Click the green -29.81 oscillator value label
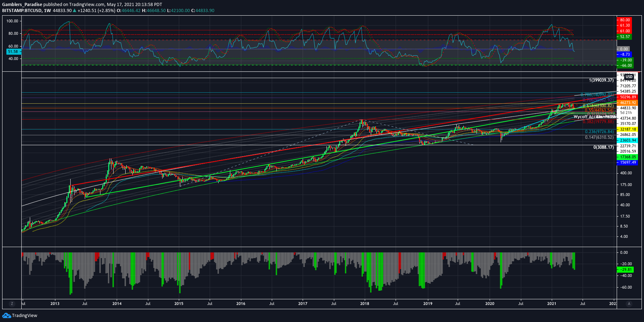The height and width of the screenshot is (322, 644). [625, 270]
